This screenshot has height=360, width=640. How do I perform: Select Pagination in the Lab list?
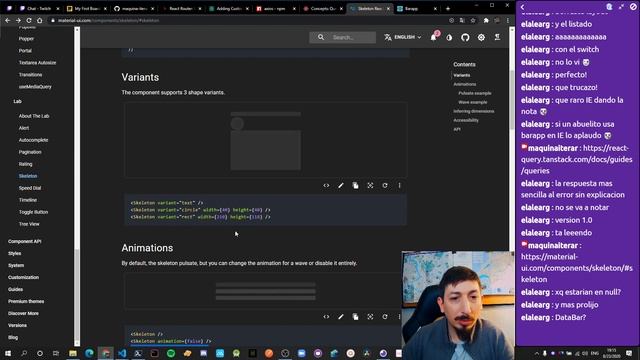30,152
